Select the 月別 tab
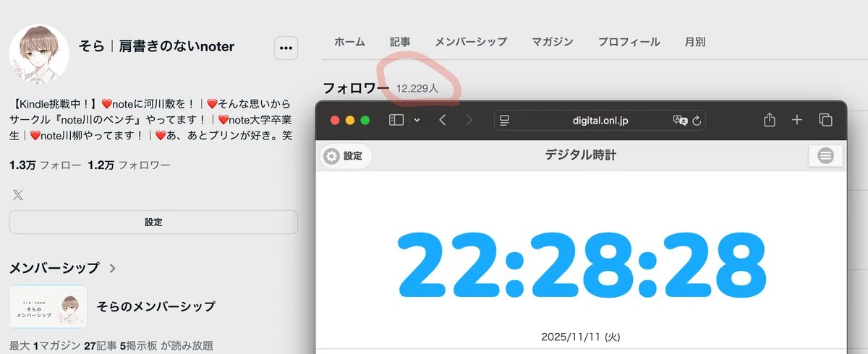868x354 pixels. coord(695,42)
